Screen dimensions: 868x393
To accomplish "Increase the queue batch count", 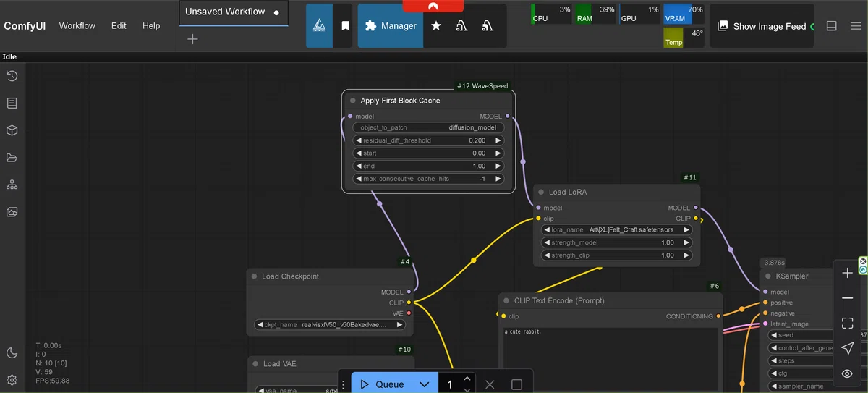I will (x=467, y=379).
